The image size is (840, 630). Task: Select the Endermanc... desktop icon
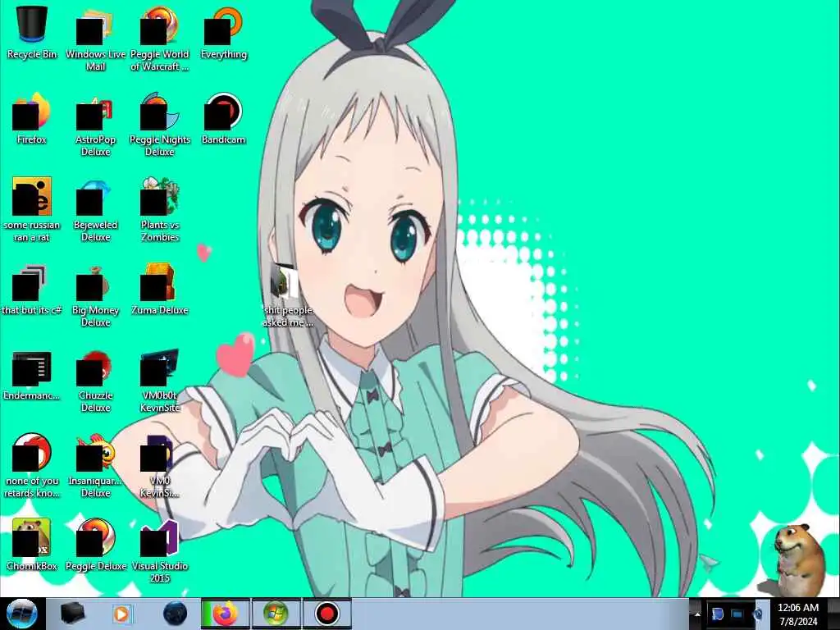[x=32, y=375]
